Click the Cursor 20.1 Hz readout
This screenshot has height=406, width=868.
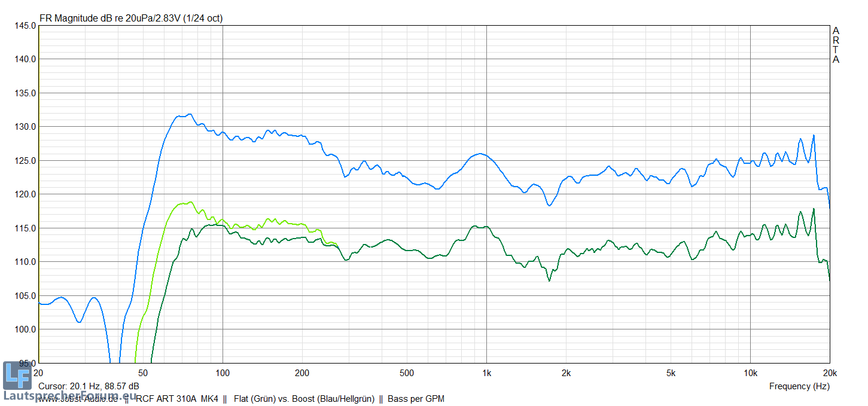point(89,386)
